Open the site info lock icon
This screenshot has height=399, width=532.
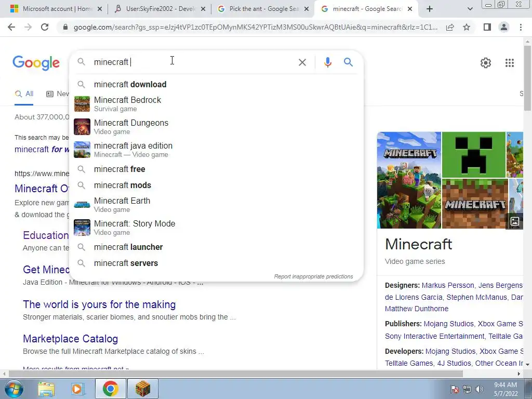pyautogui.click(x=65, y=27)
